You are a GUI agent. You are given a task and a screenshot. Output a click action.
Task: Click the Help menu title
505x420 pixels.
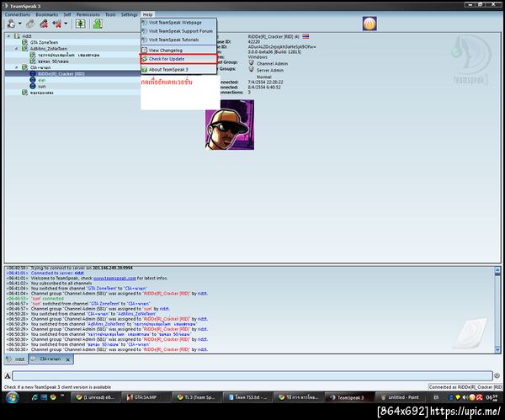coord(147,14)
